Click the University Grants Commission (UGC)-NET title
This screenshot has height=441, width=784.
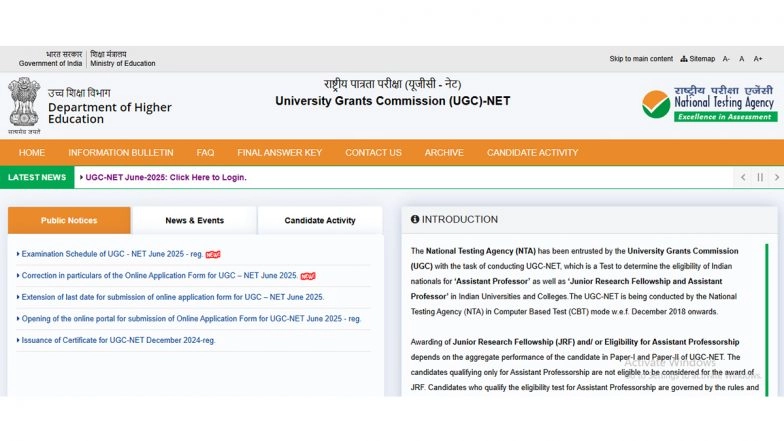(392, 101)
